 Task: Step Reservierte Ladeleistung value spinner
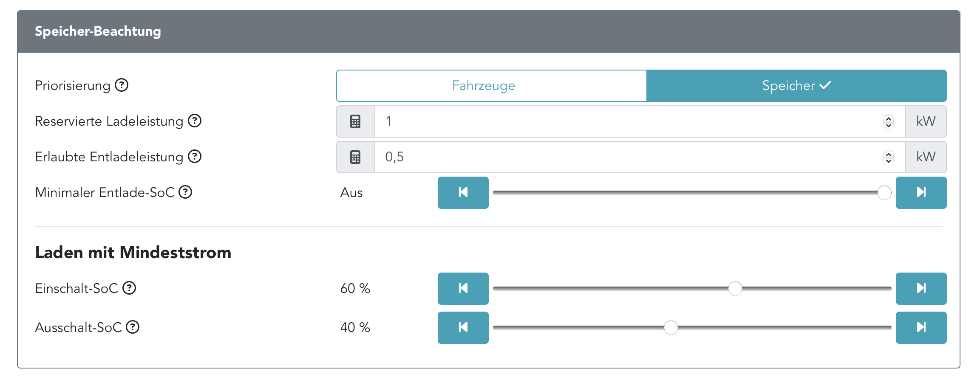pos(888,121)
